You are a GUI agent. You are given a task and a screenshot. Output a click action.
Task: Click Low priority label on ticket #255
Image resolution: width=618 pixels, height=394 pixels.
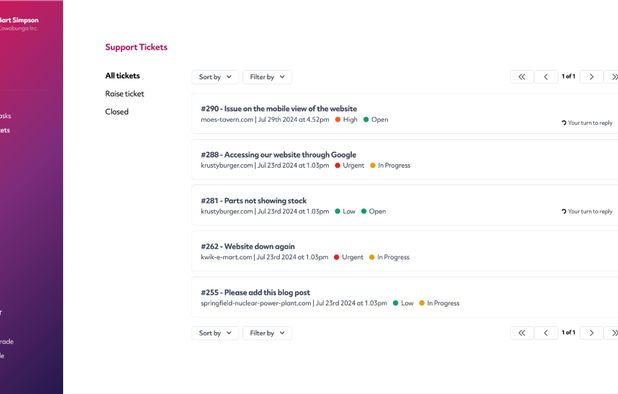(407, 303)
